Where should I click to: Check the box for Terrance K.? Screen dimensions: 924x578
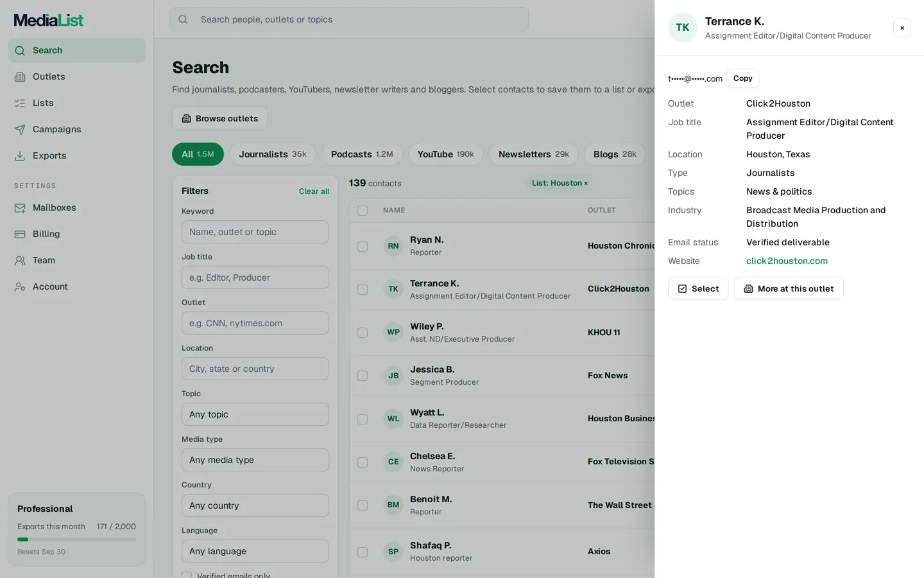pyautogui.click(x=363, y=290)
